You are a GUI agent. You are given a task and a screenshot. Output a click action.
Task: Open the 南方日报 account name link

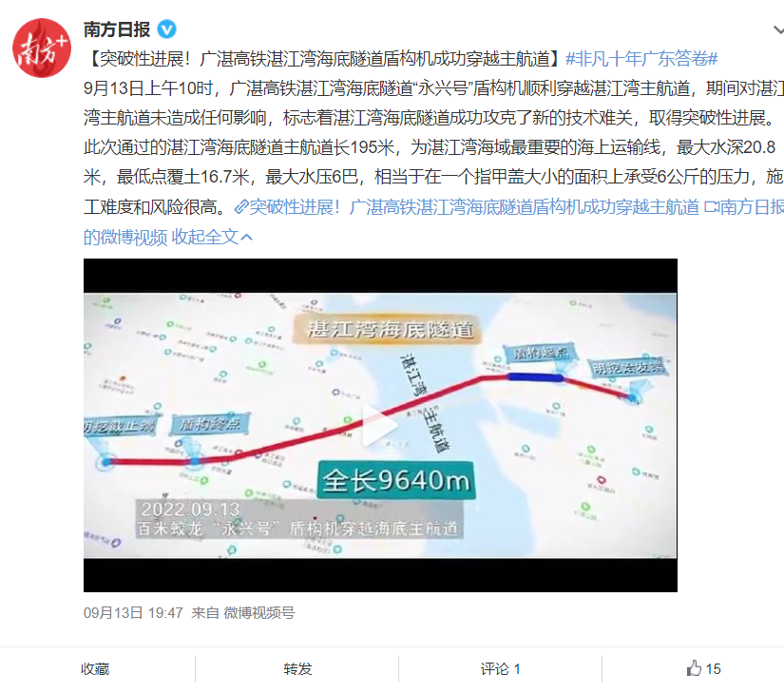117,29
